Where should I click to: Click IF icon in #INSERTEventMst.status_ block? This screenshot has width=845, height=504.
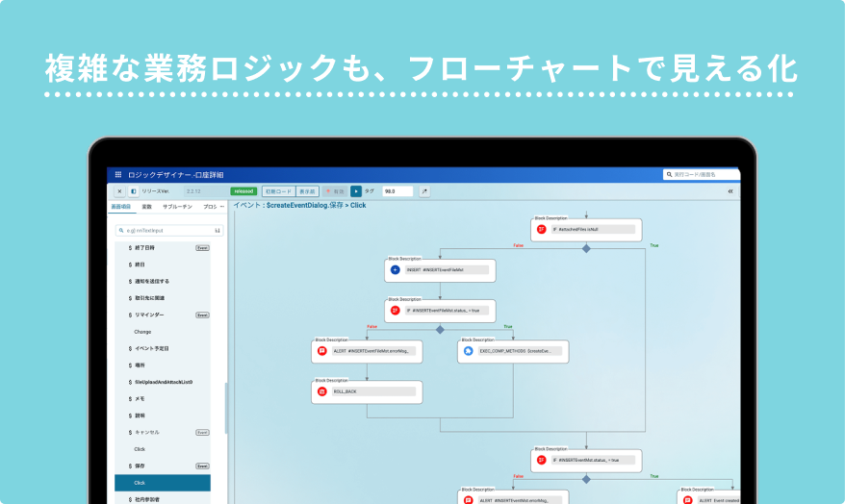click(542, 460)
